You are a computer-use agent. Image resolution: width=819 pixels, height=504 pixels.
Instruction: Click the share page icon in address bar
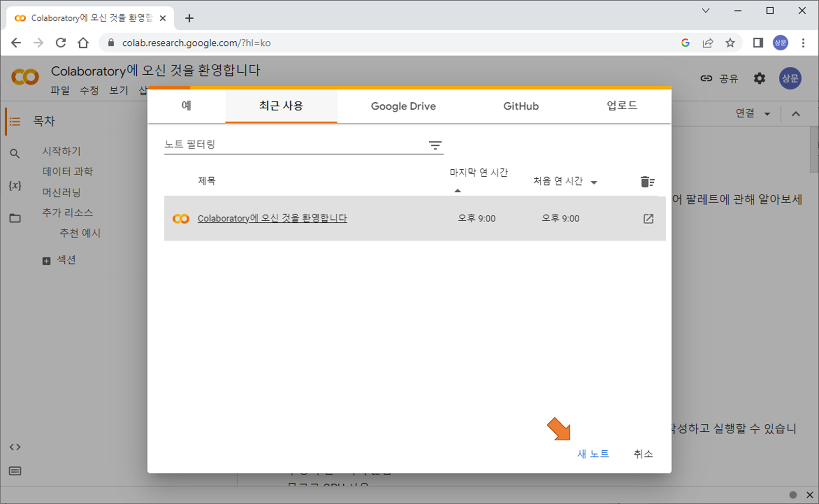tap(708, 43)
